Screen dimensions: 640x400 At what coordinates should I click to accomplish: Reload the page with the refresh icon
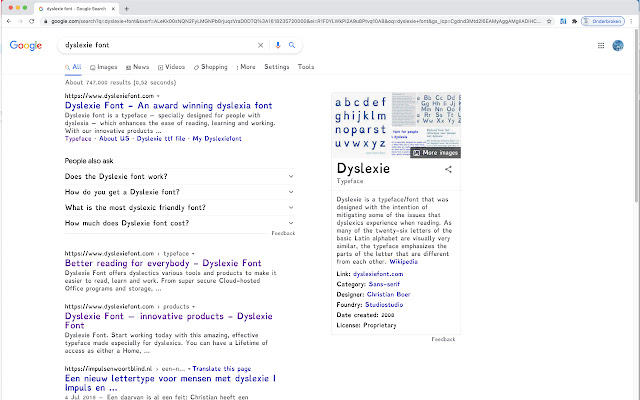[31, 21]
